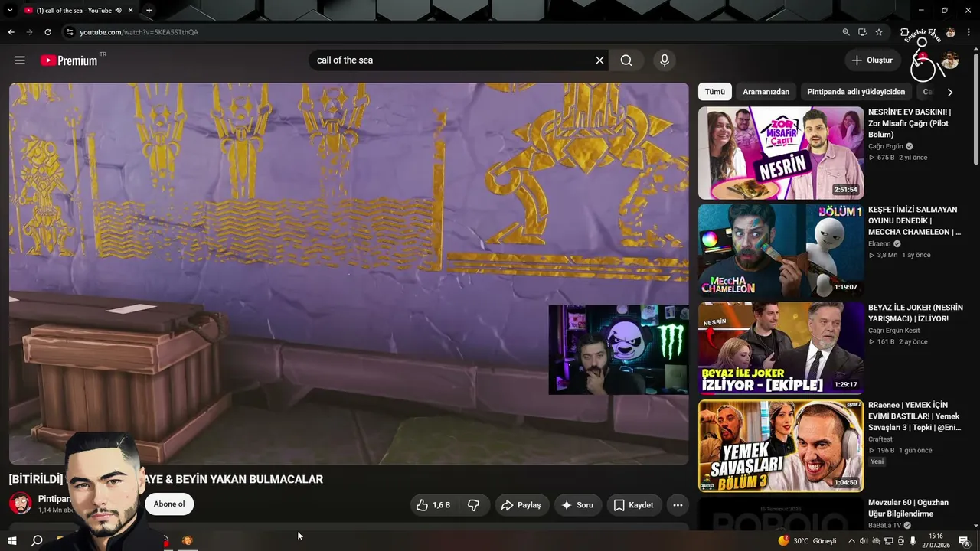Image resolution: width=980 pixels, height=551 pixels.
Task: Visit the BaBaLa TV channel name
Action: click(884, 526)
